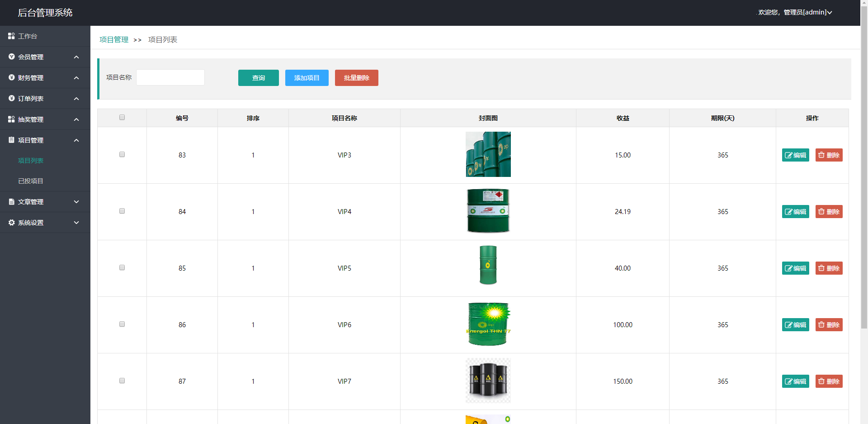The image size is (868, 424).
Task: Open the 已投项目 submenu item
Action: tap(31, 181)
